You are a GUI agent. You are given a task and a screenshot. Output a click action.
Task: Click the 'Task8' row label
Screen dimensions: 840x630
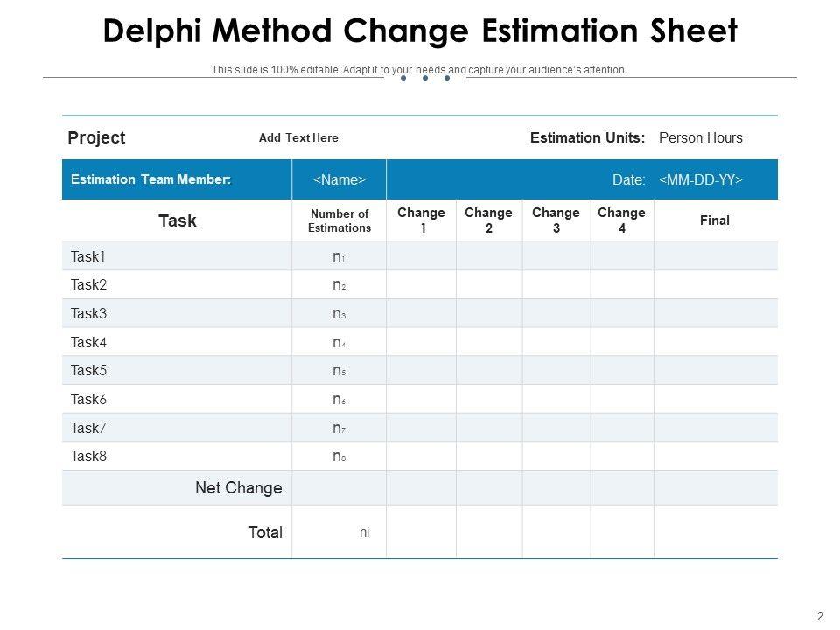(x=88, y=457)
